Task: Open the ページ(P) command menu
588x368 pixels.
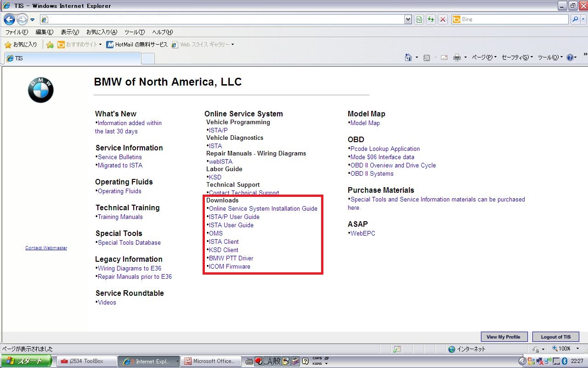Action: coord(484,57)
